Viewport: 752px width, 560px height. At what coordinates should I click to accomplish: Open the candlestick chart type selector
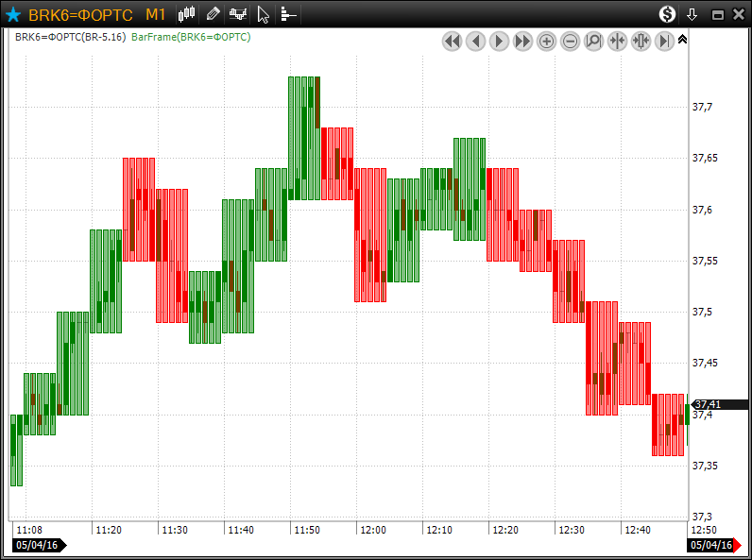point(187,14)
